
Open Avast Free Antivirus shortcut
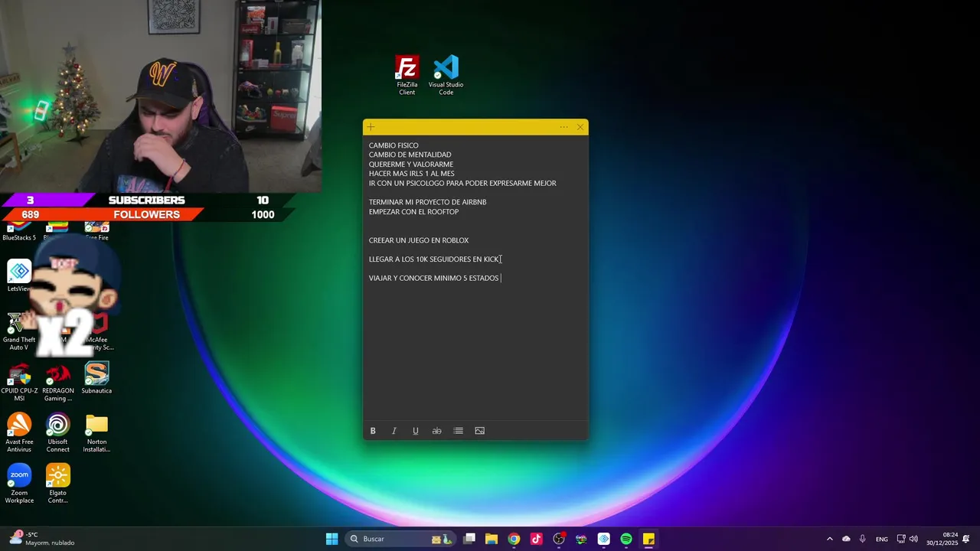[x=19, y=433]
